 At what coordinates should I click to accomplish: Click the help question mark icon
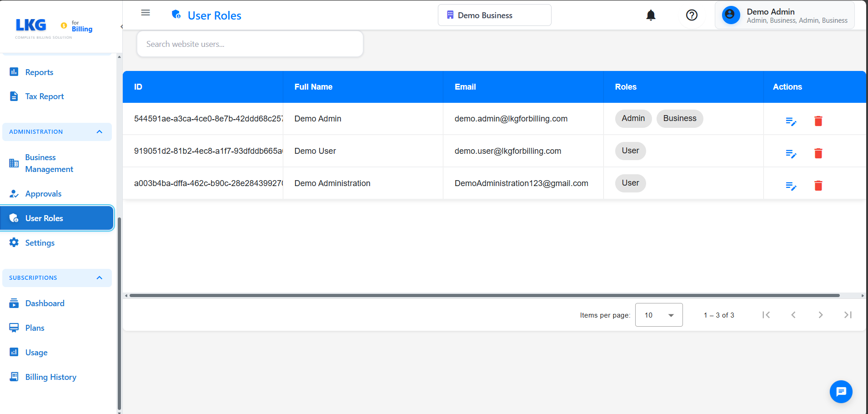(x=692, y=15)
